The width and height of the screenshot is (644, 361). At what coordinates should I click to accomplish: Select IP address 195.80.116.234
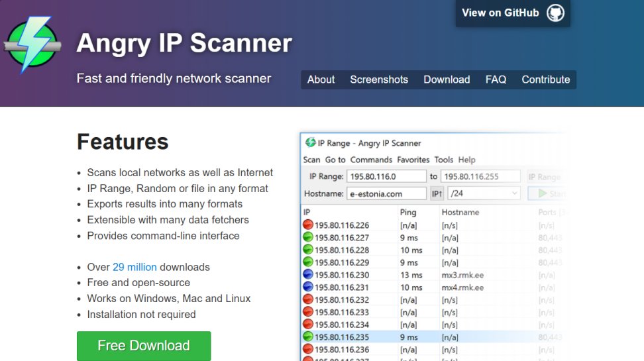[342, 325]
